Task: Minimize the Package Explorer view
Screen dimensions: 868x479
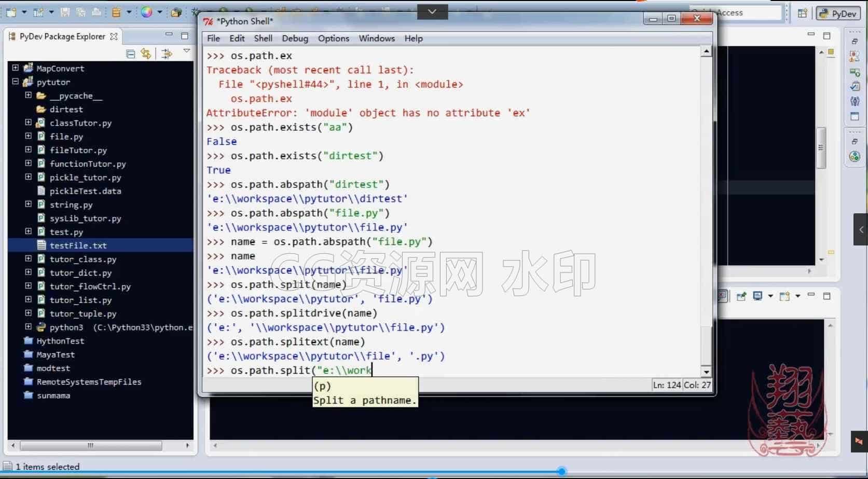Action: click(x=169, y=35)
